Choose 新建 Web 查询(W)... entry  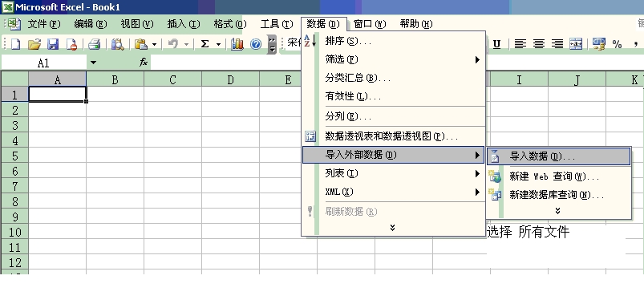pyautogui.click(x=558, y=176)
